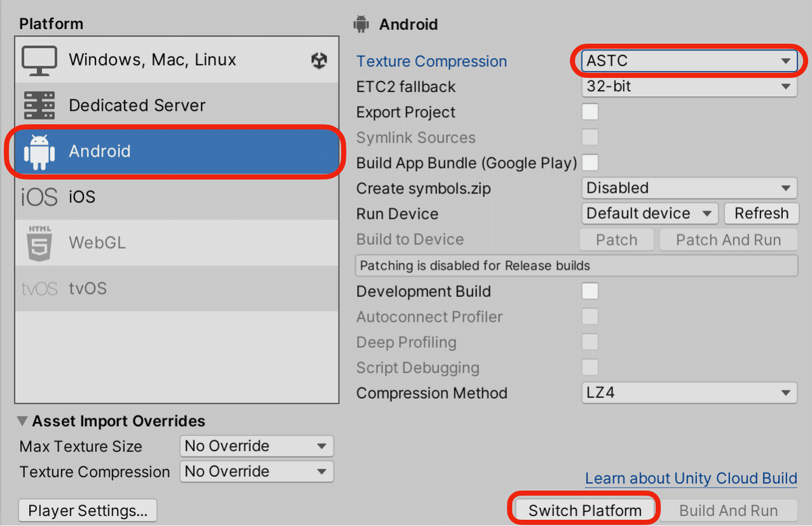Open Asset Import Overrides Texture Compression dropdown
The image size is (812, 526).
pos(256,472)
